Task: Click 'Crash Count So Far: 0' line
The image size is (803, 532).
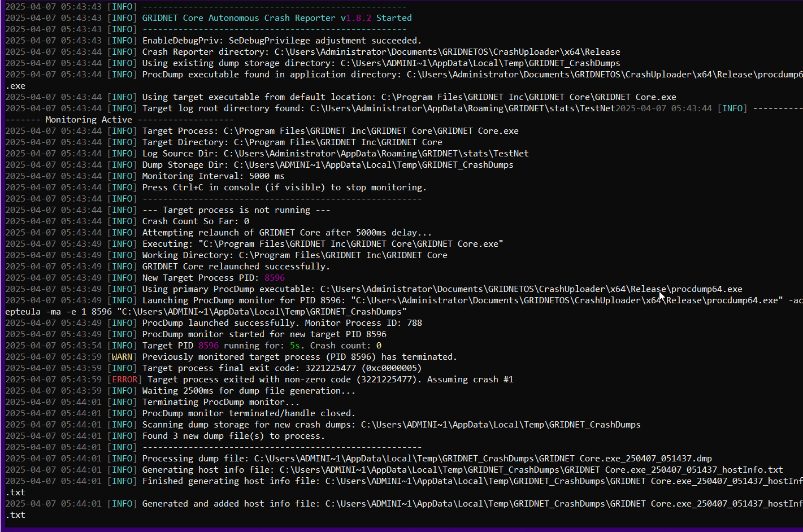Action: point(196,221)
